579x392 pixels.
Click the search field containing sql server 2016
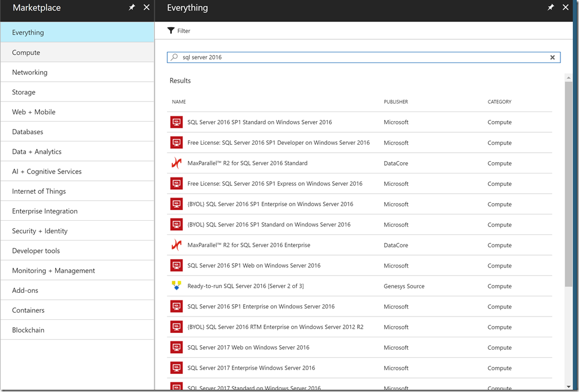(364, 57)
